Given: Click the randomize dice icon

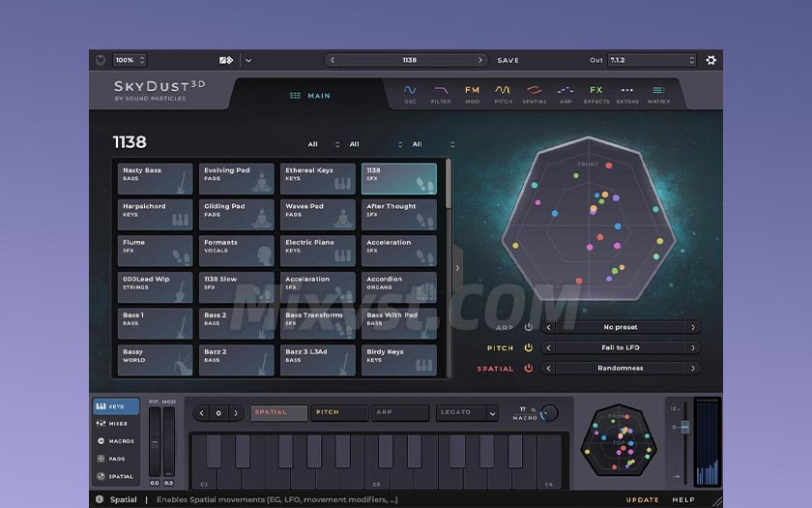Looking at the screenshot, I should tap(226, 60).
